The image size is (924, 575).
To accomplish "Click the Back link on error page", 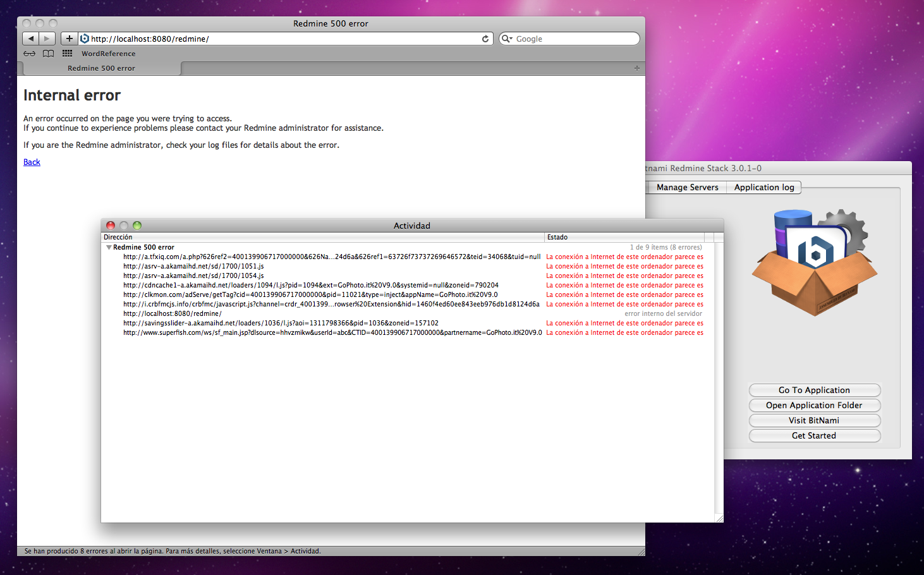I will (x=32, y=162).
